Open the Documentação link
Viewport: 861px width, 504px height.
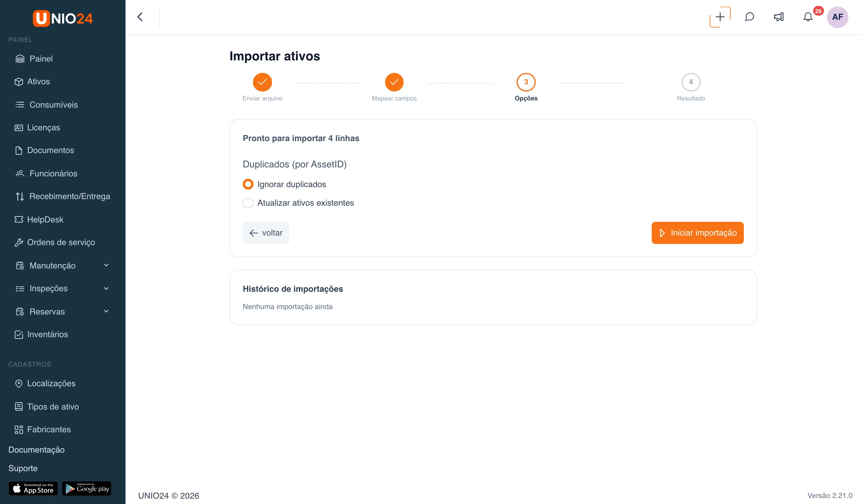36,450
